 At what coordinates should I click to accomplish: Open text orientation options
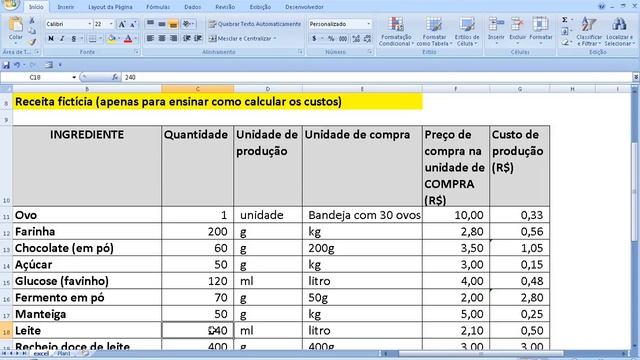point(187,24)
